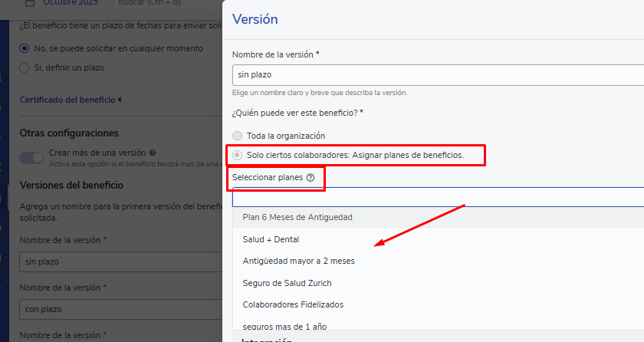Open the Seleccionar planes dropdown field
Image resolution: width=644 pixels, height=342 pixels.
(437, 197)
